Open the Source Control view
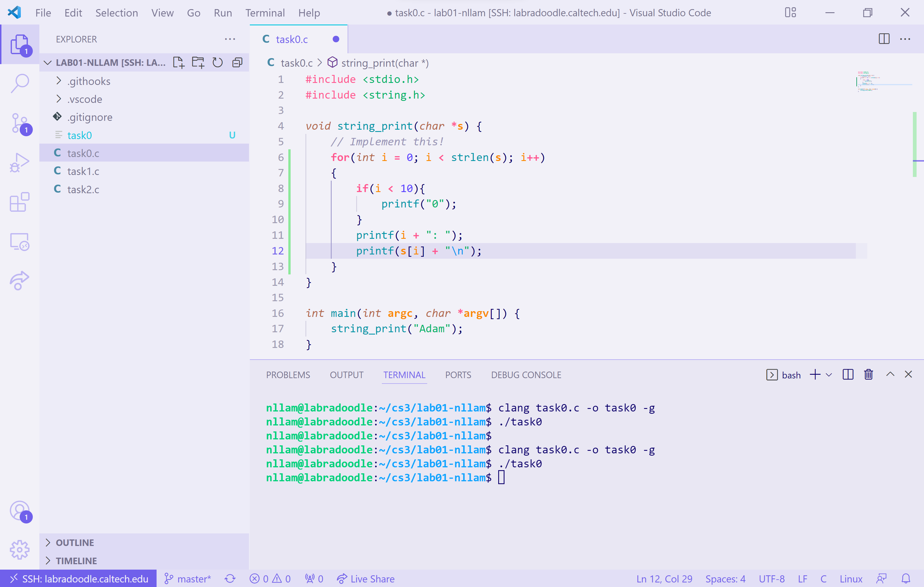 (x=20, y=123)
